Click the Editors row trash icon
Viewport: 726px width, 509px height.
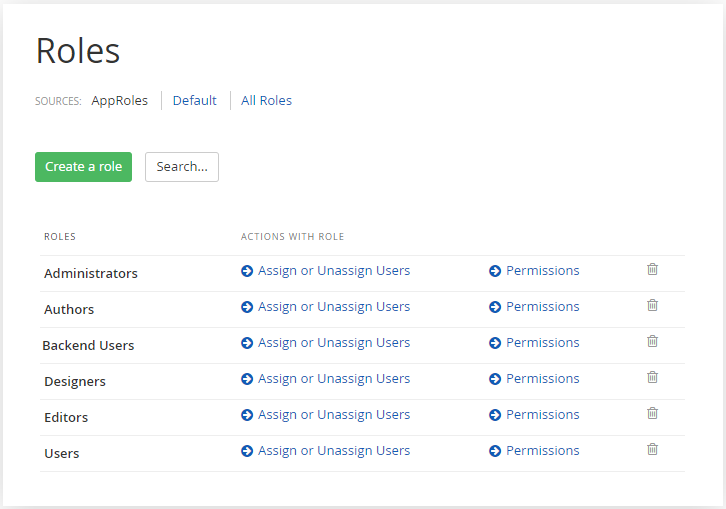(x=652, y=414)
